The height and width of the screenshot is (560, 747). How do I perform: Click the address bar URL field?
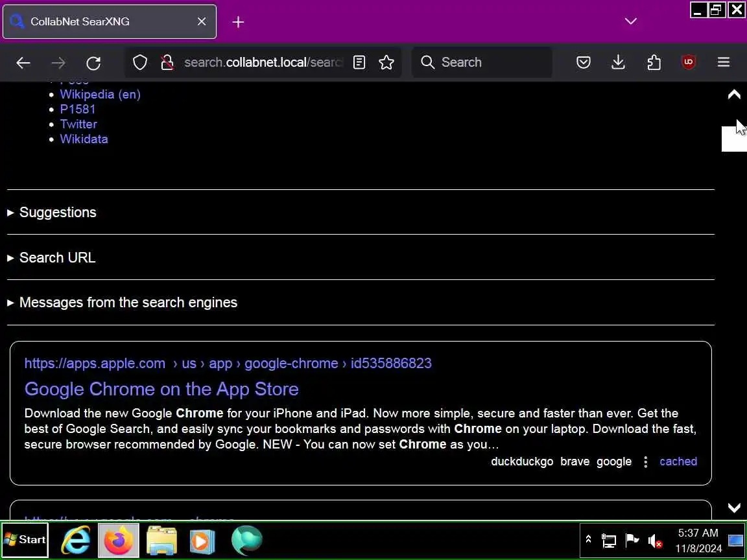pyautogui.click(x=263, y=62)
